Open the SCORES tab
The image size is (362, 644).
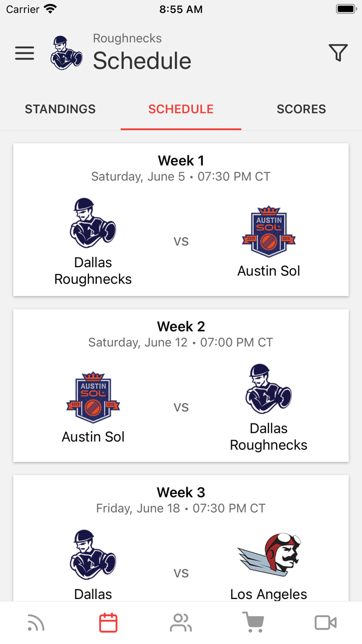point(301,109)
